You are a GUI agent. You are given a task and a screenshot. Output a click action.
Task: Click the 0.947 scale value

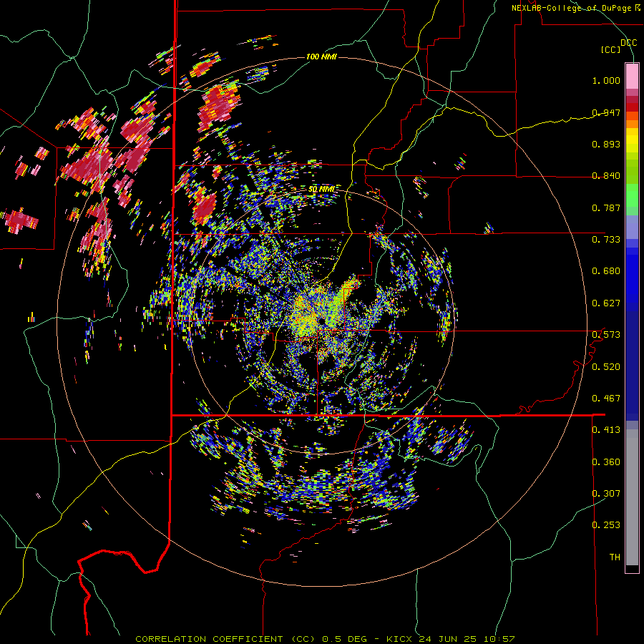[606, 112]
